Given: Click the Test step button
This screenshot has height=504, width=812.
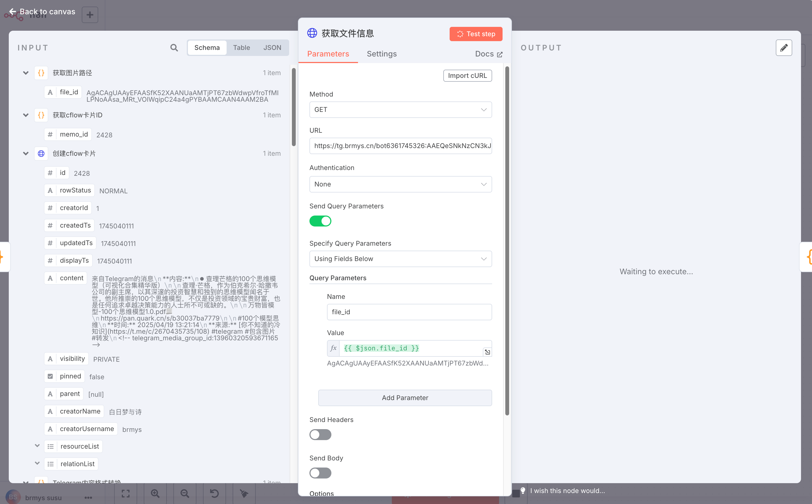Looking at the screenshot, I should [476, 34].
